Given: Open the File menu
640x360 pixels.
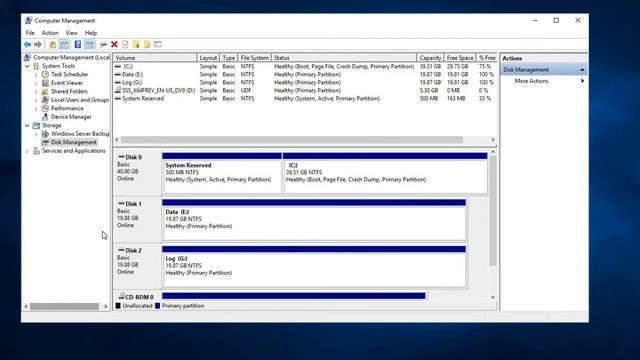Looking at the screenshot, I should pyautogui.click(x=30, y=33).
